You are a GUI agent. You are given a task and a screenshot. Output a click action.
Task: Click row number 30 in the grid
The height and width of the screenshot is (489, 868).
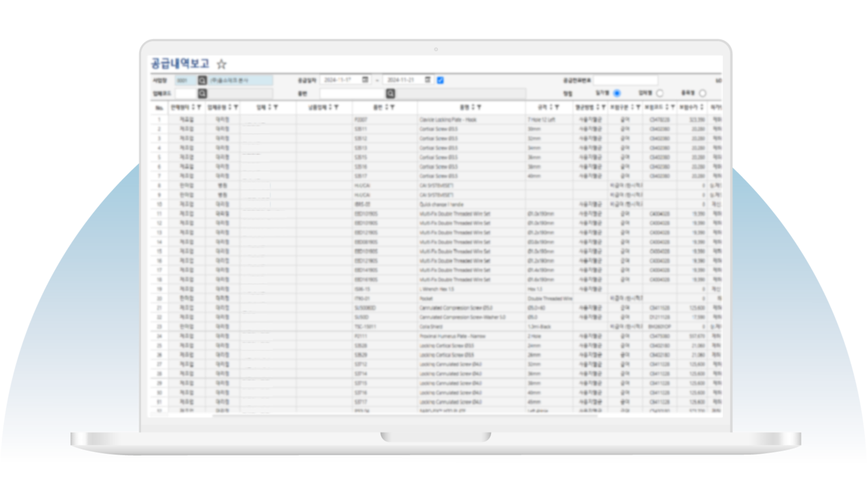[159, 392]
